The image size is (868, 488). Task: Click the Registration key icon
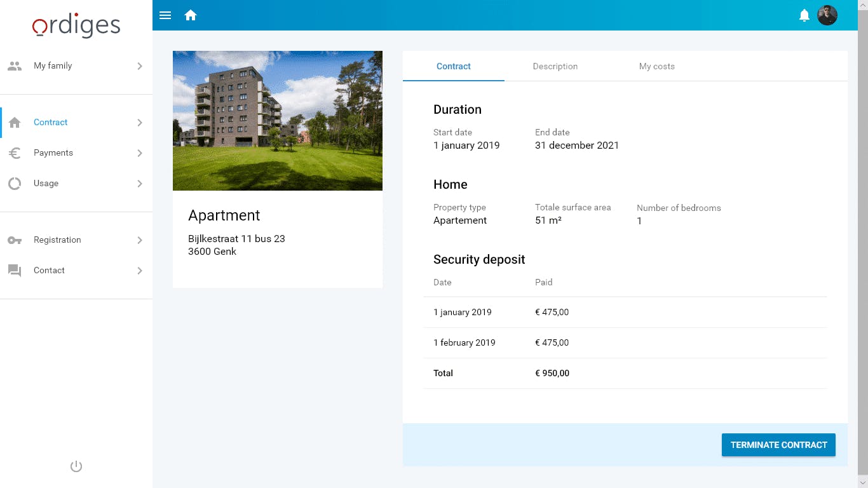[x=15, y=240]
